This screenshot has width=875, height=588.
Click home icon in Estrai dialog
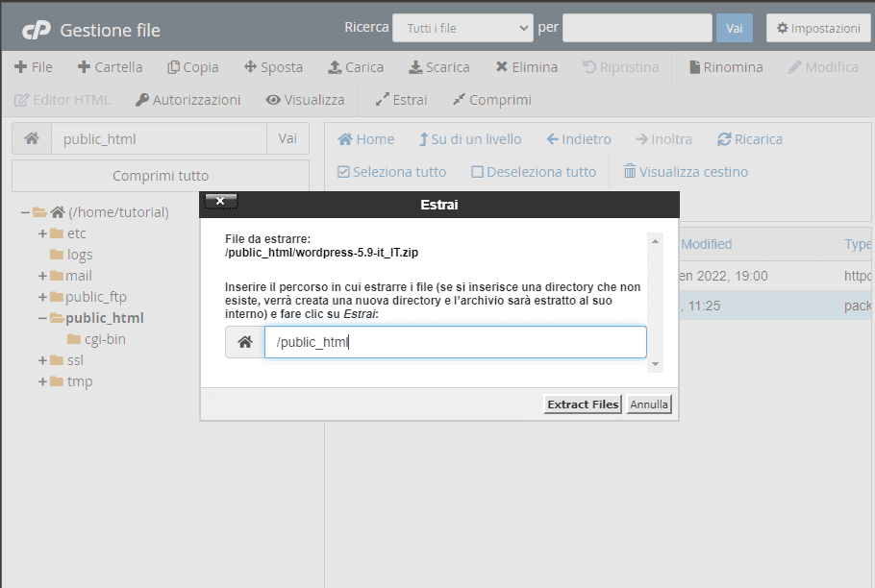[x=245, y=342]
